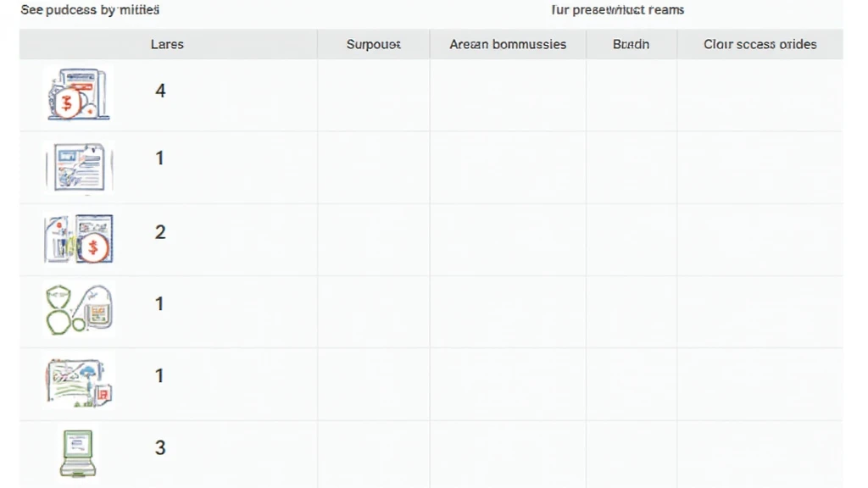Click the Bradn column header
The image size is (868, 488).
pyautogui.click(x=631, y=44)
